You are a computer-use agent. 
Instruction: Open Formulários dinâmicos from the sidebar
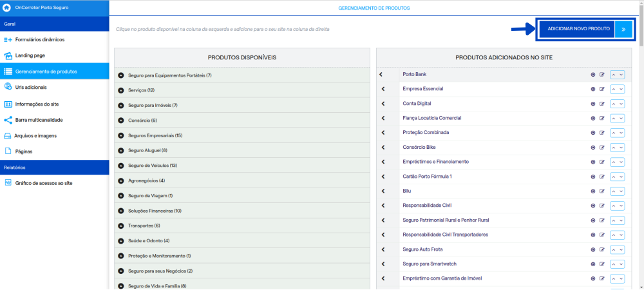click(40, 39)
